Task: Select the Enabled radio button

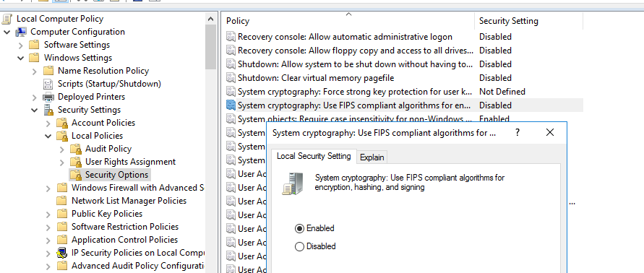Action: click(x=299, y=228)
